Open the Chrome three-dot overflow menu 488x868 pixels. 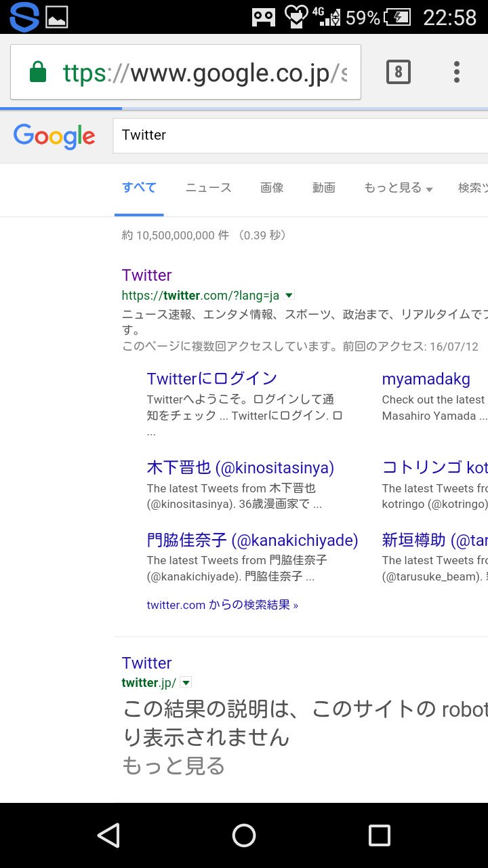[x=457, y=72]
